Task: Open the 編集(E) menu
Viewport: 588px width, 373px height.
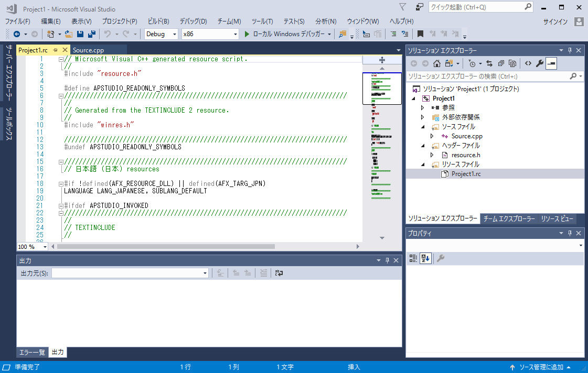Action: 51,21
